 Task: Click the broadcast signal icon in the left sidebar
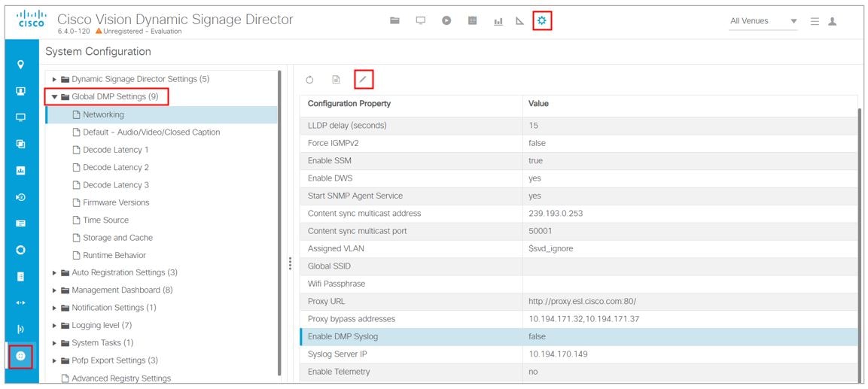(x=21, y=330)
